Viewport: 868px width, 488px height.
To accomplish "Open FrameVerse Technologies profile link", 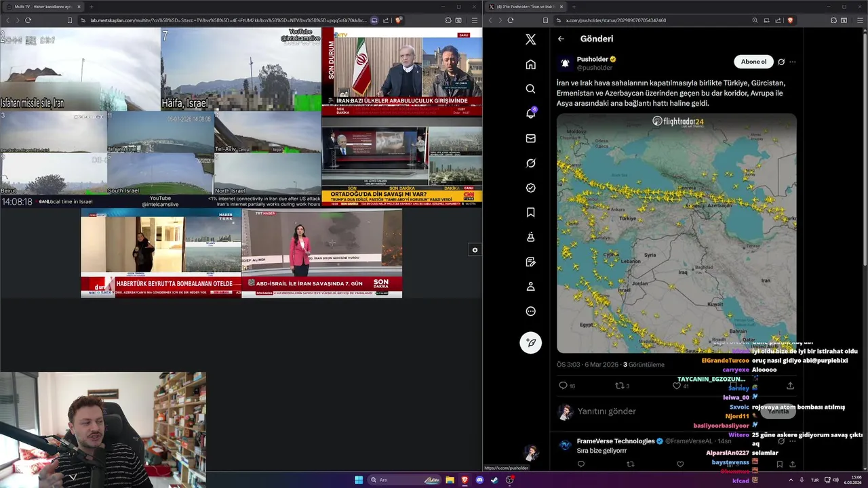I will (x=616, y=441).
